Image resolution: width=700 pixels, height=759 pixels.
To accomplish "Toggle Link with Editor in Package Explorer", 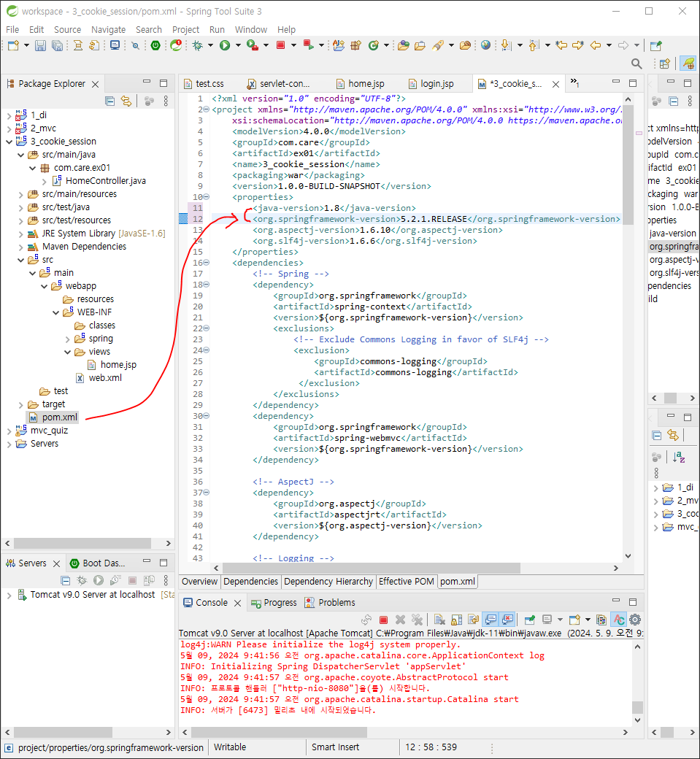I will (126, 101).
